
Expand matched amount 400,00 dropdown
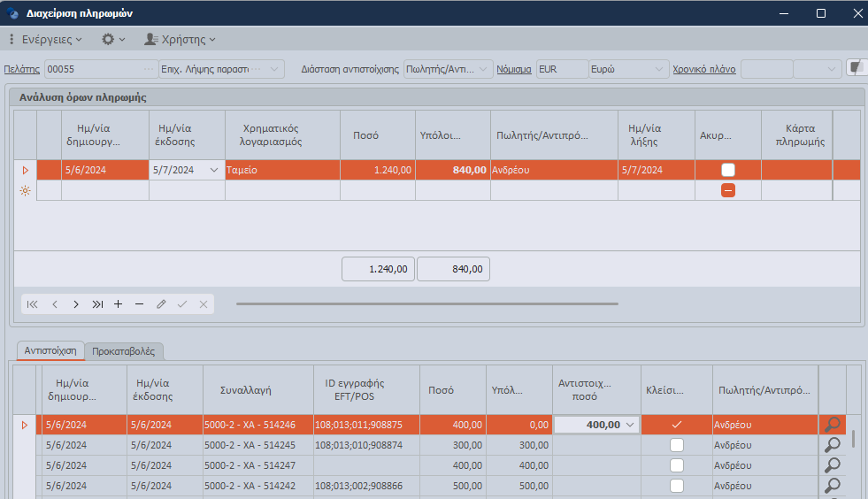[x=630, y=425]
